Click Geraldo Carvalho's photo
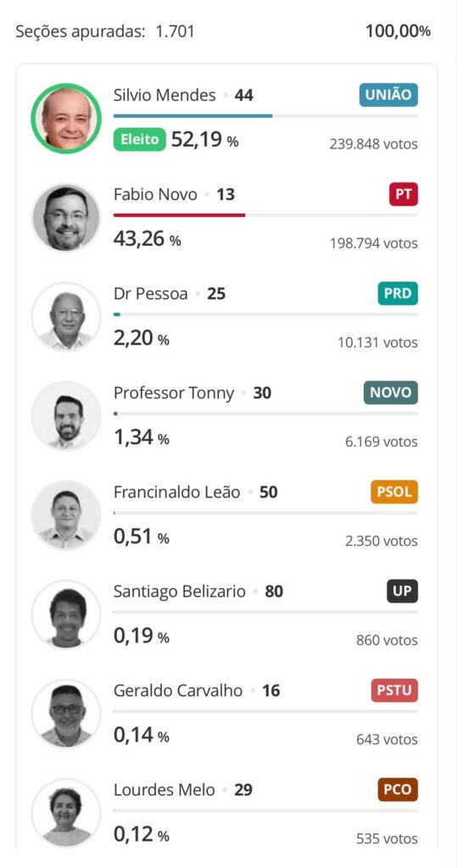 coord(66,714)
